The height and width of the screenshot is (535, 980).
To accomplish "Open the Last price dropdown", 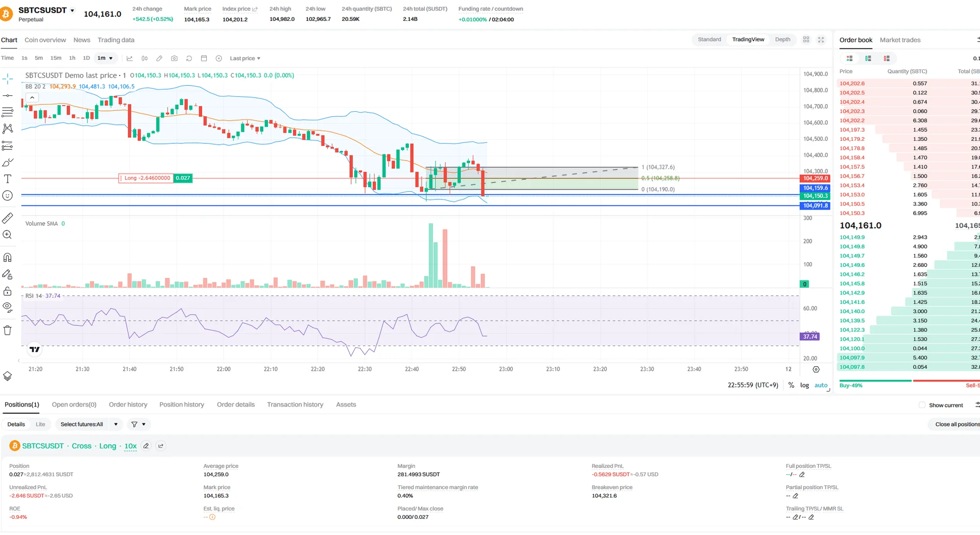I will tap(245, 58).
